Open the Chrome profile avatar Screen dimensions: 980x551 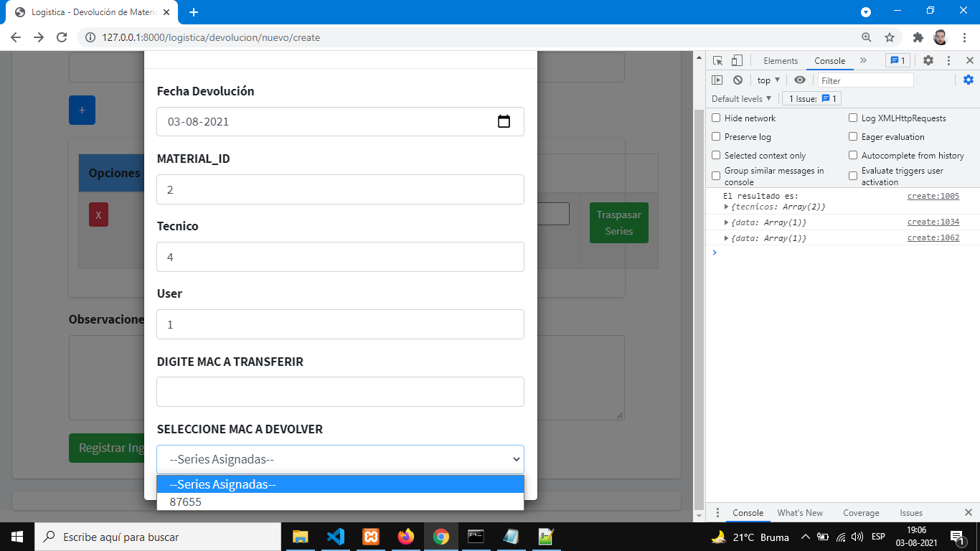(941, 37)
